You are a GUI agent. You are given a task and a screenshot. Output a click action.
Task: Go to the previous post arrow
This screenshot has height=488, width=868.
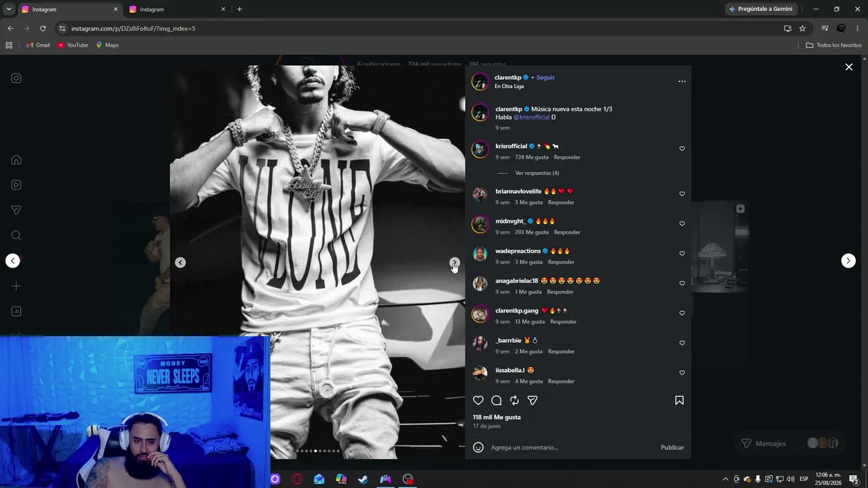[x=13, y=261]
